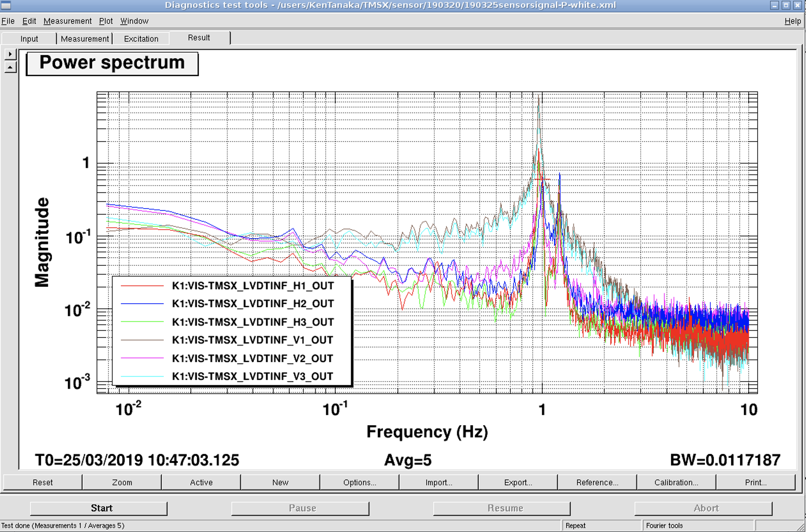Screen dimensions: 806x532
Task: Select the Result tab
Action: [199, 38]
